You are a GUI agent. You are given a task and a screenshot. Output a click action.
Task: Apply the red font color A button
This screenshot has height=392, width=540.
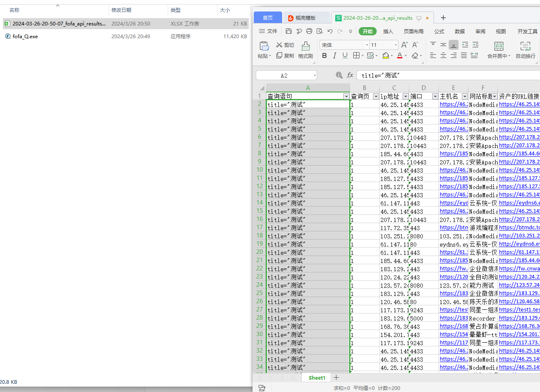[399, 55]
